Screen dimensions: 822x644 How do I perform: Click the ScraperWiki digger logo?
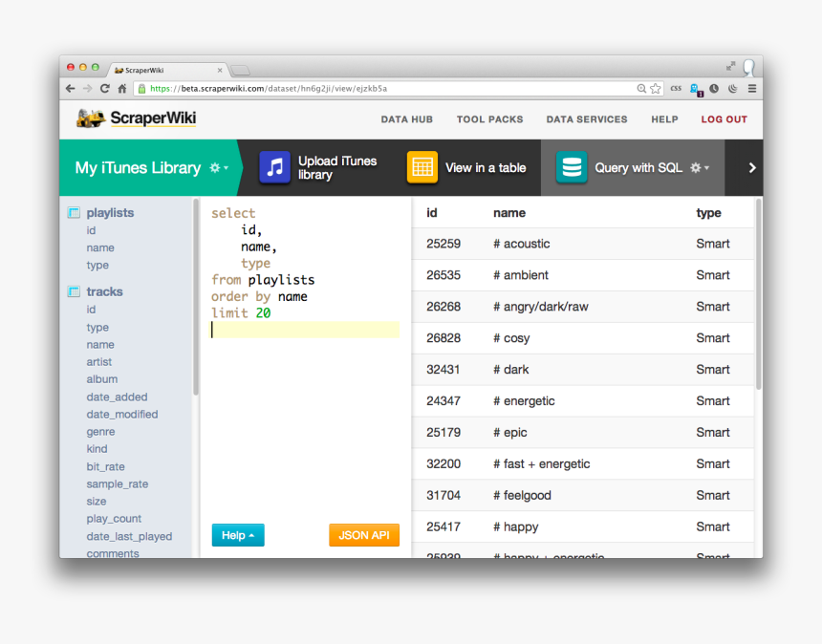click(91, 118)
